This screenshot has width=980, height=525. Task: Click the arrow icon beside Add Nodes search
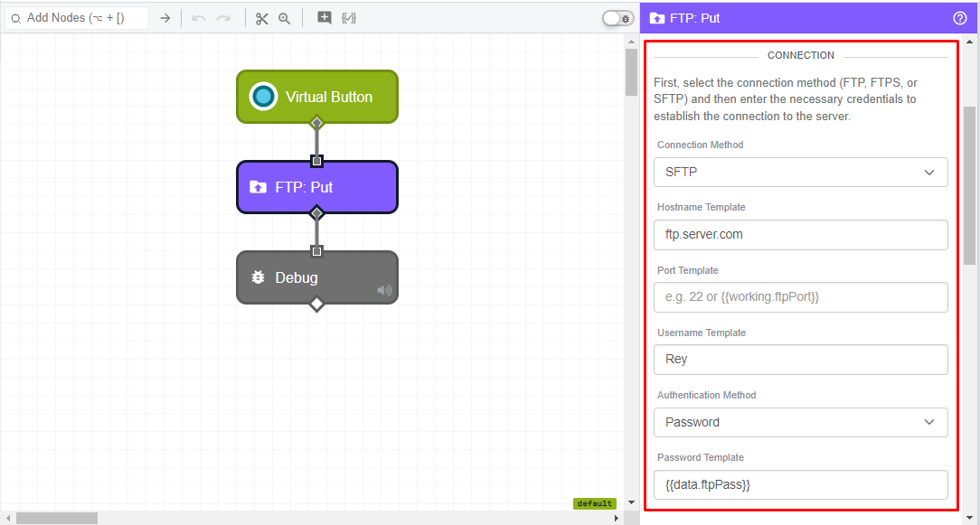pos(165,18)
